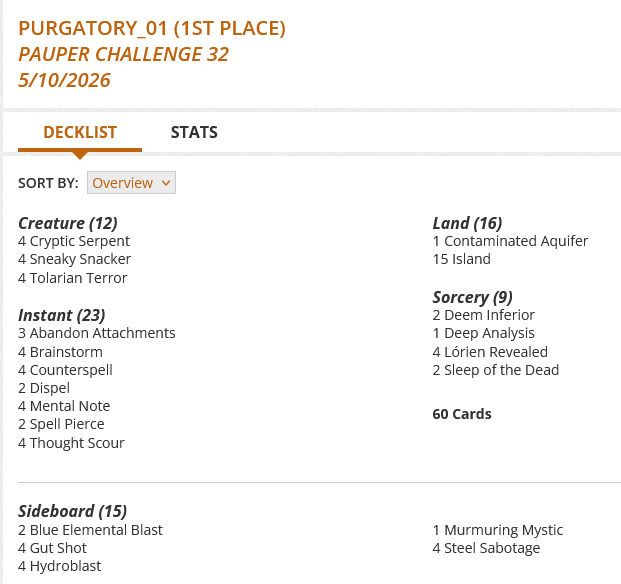Screen dimensions: 621x584
Task: Open the Abandon Attachments card link
Action: click(103, 333)
